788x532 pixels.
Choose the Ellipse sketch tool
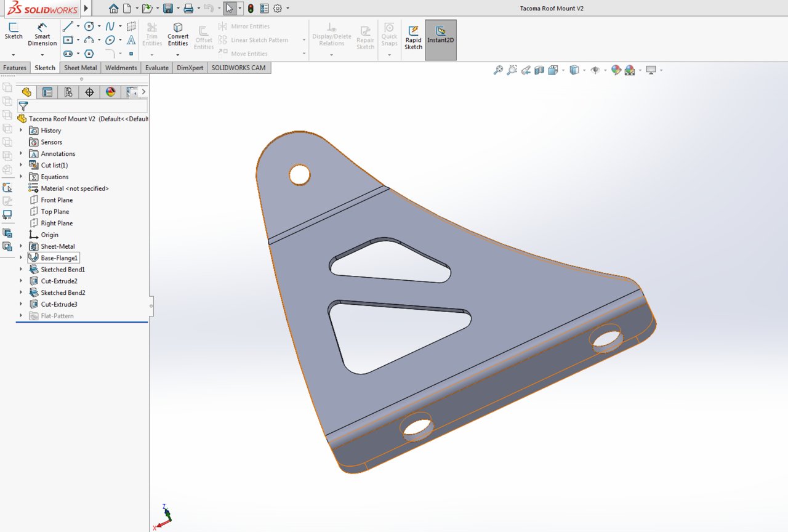pyautogui.click(x=110, y=40)
